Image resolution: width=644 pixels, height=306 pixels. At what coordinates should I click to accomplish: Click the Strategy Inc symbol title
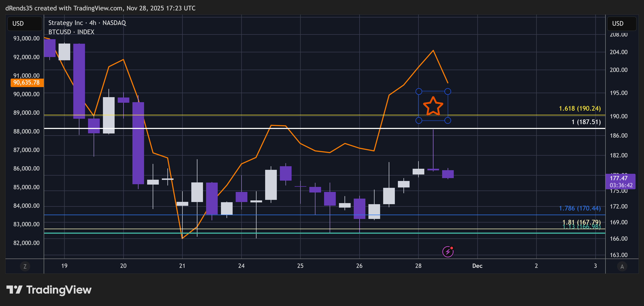87,23
